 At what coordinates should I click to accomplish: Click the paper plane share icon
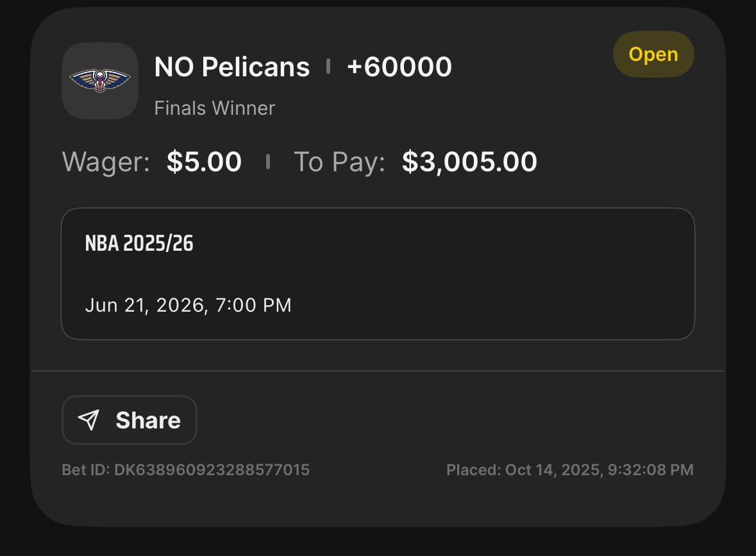[88, 420]
